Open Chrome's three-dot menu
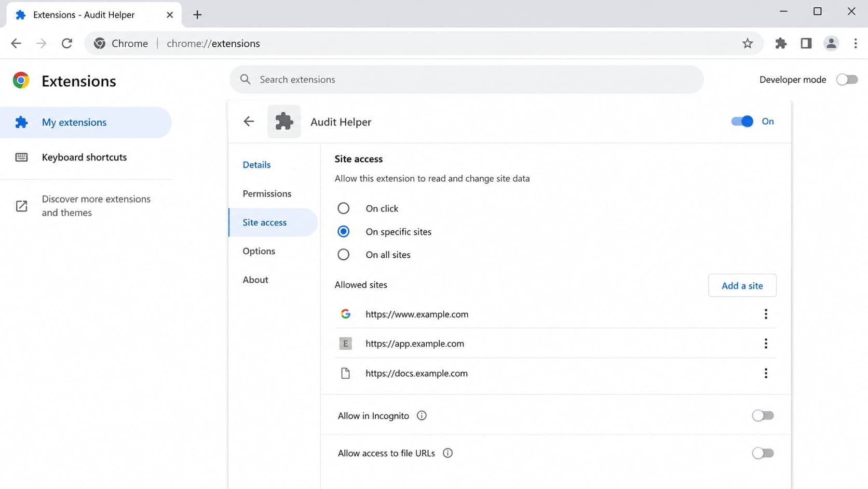The height and width of the screenshot is (489, 868). (x=856, y=43)
